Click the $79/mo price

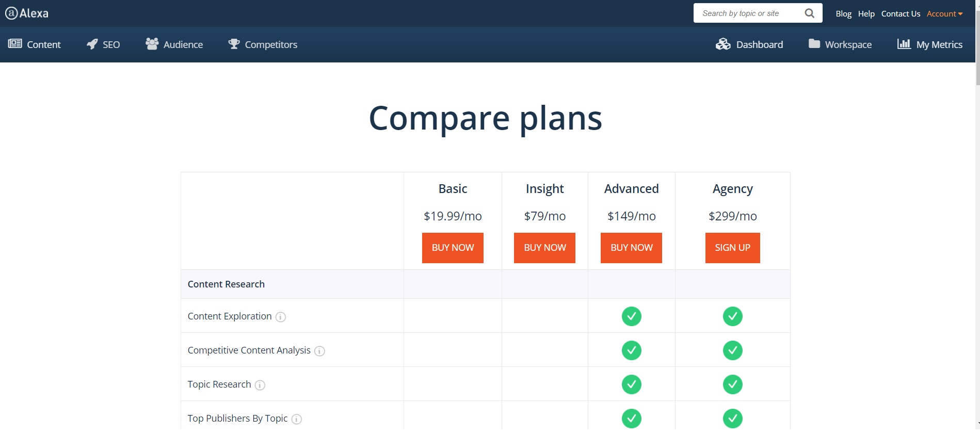[x=545, y=216]
